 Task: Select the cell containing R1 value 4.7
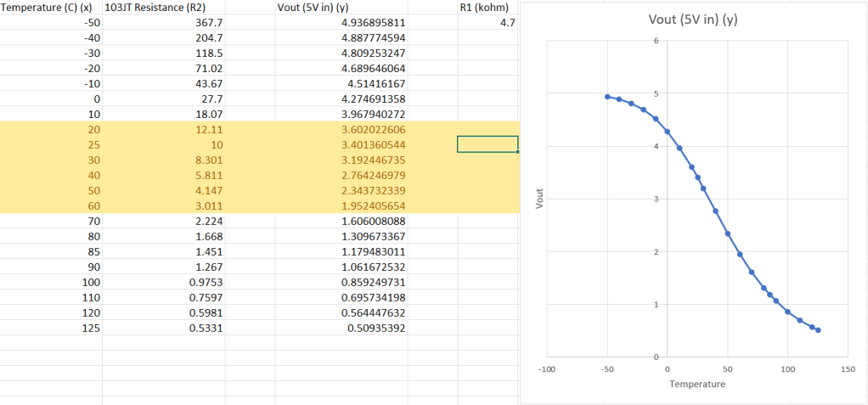click(x=488, y=23)
